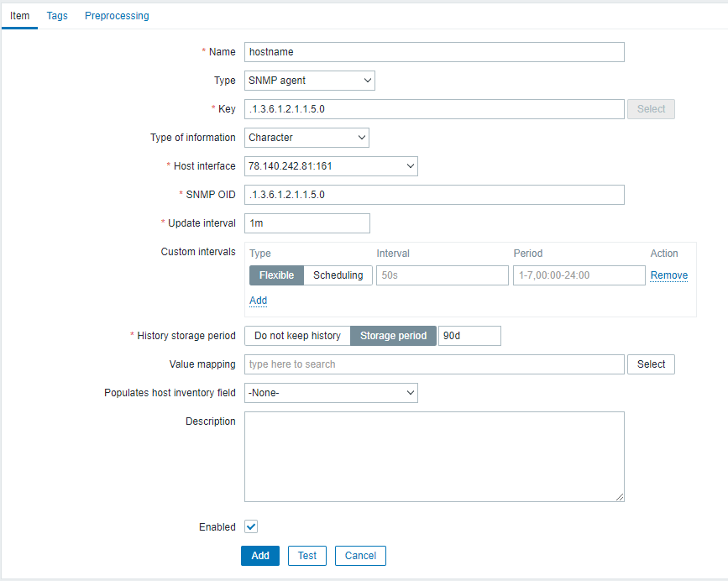Select the Scheduling interval type
This screenshot has width=728, height=581.
tap(338, 275)
